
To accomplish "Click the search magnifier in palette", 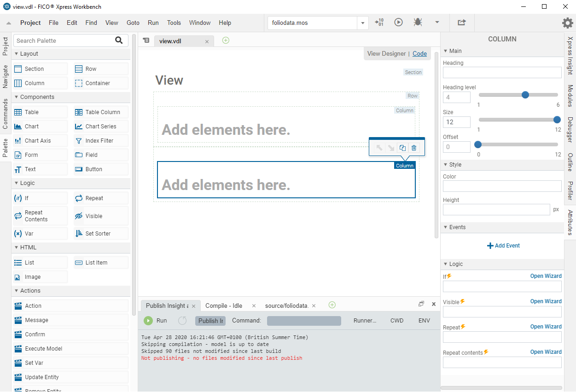I will click(x=119, y=40).
